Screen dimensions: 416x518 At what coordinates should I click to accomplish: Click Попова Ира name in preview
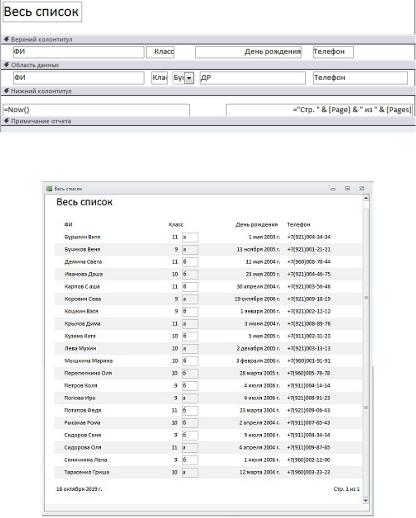pyautogui.click(x=79, y=398)
